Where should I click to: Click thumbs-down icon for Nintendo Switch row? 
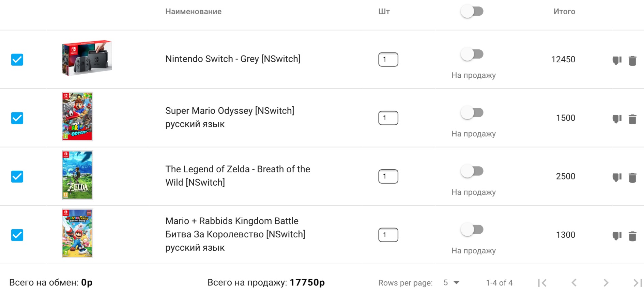[x=617, y=61]
